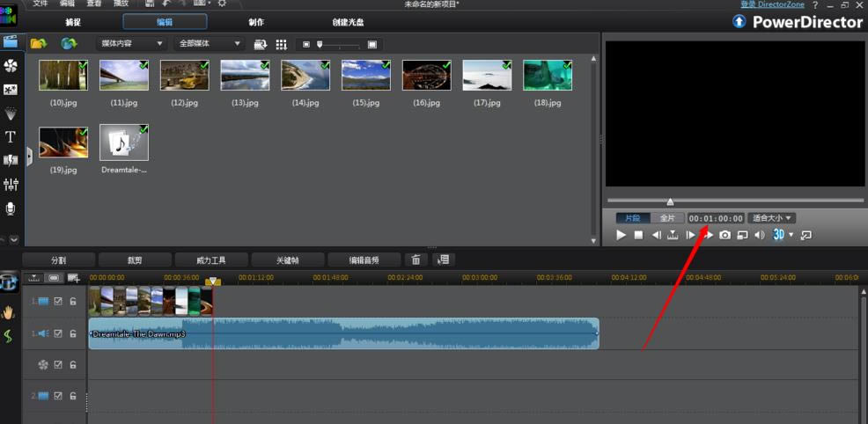868x424 pixels.
Task: Click the 编辑音频 button
Action: click(x=364, y=260)
